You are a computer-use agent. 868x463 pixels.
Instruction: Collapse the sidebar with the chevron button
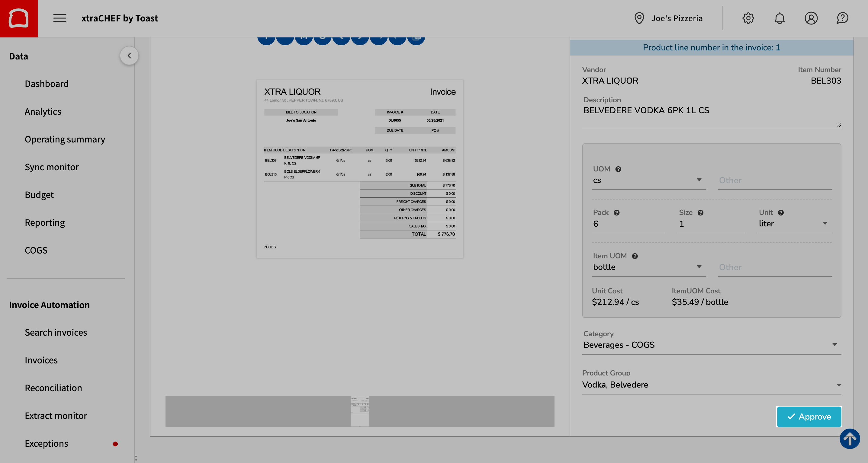click(129, 56)
